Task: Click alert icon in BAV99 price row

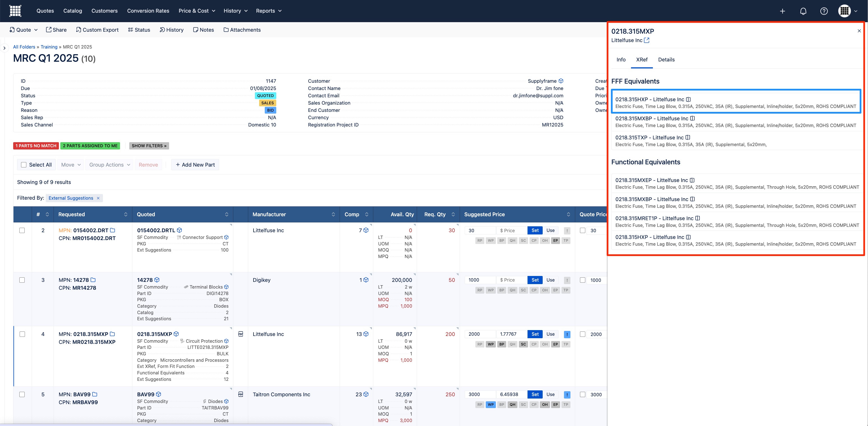Action: pyautogui.click(x=567, y=395)
